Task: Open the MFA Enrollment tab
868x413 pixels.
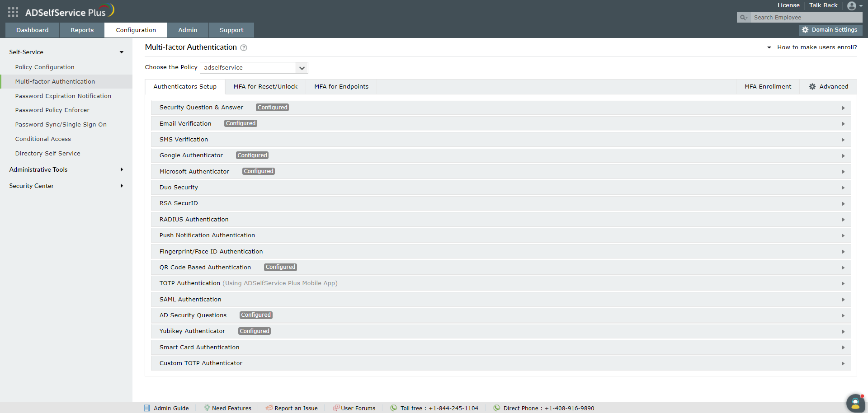Action: point(768,87)
